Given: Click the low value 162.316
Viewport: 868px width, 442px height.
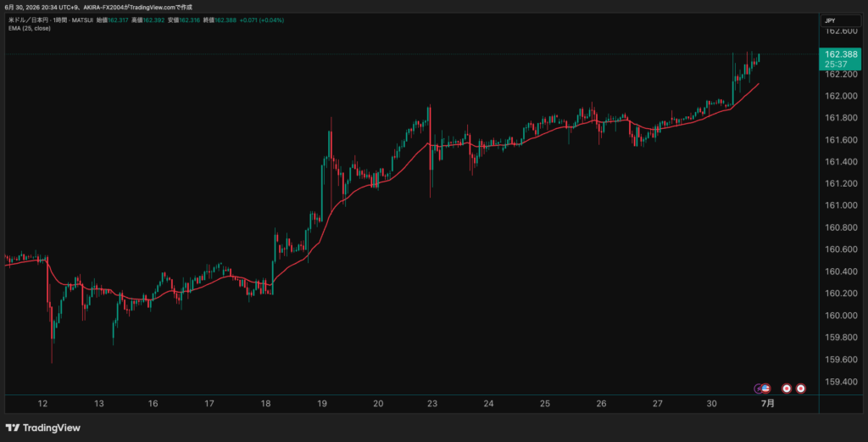Looking at the screenshot, I should tap(190, 20).
